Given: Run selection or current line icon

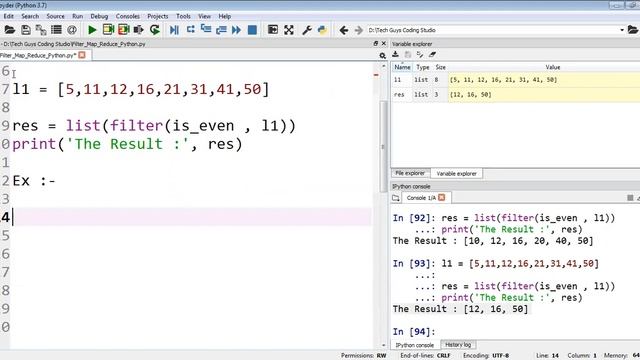Looking at the screenshot, I should pyautogui.click(x=139, y=30).
